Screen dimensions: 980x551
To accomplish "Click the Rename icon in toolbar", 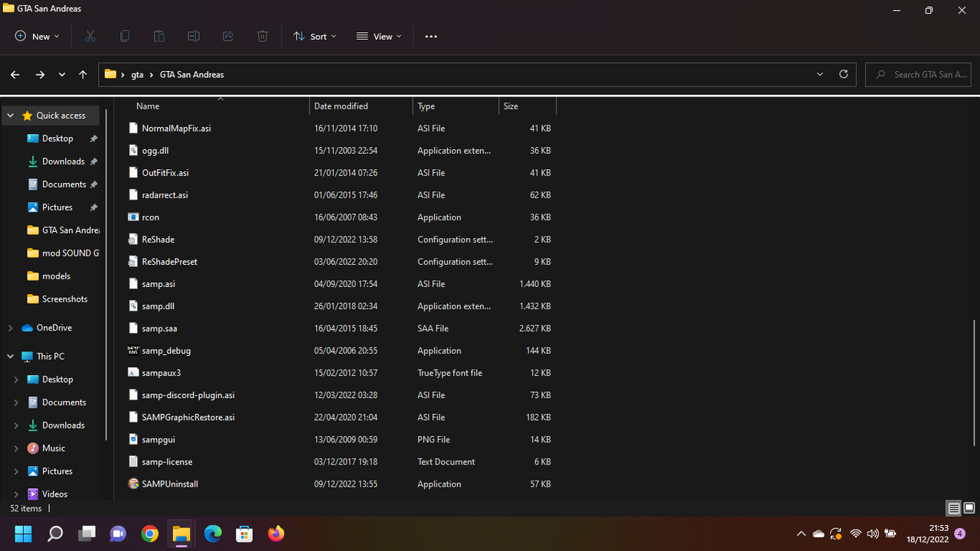I will pos(194,36).
